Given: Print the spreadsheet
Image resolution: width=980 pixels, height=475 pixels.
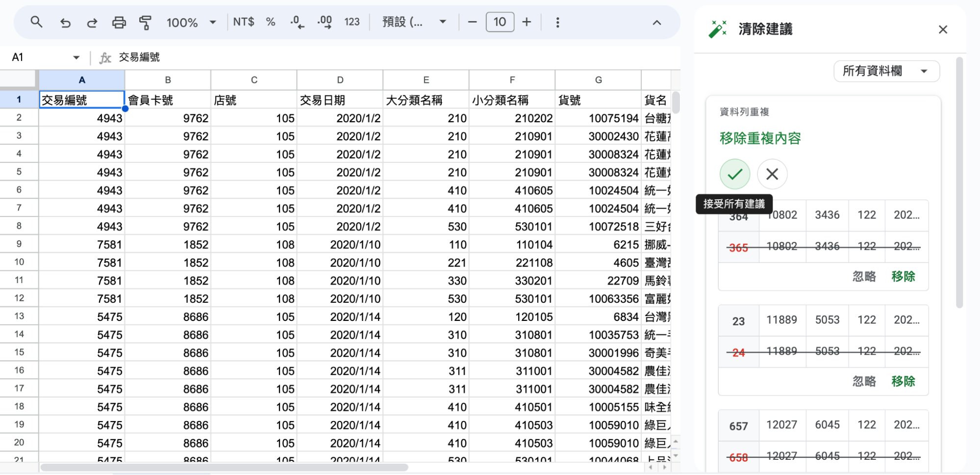Looking at the screenshot, I should (x=119, y=23).
